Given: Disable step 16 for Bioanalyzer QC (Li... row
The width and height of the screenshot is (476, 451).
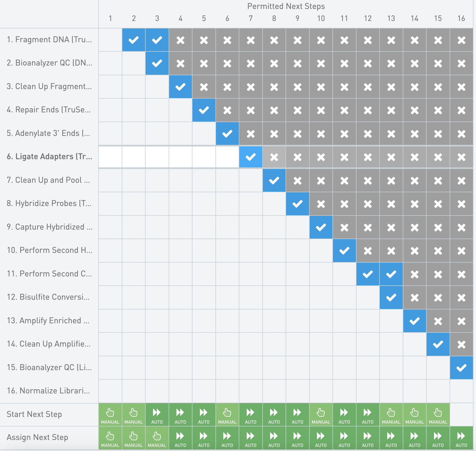Looking at the screenshot, I should pos(461,368).
